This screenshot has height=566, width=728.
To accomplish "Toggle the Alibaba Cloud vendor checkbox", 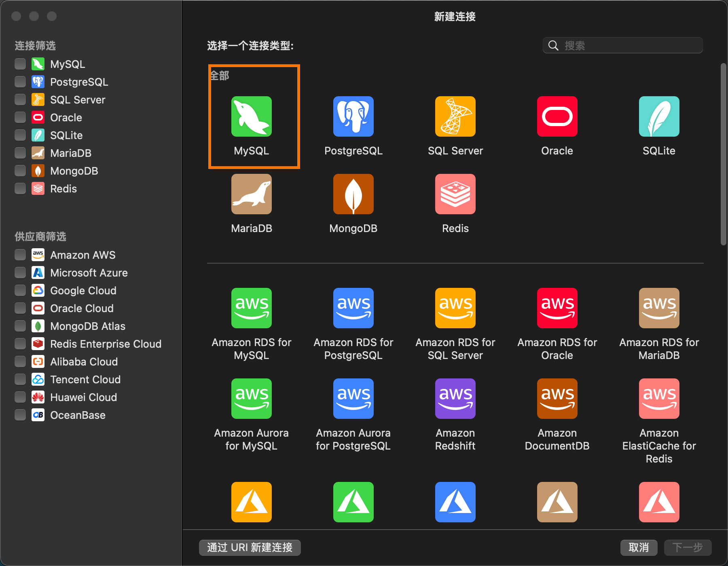I will (x=20, y=361).
